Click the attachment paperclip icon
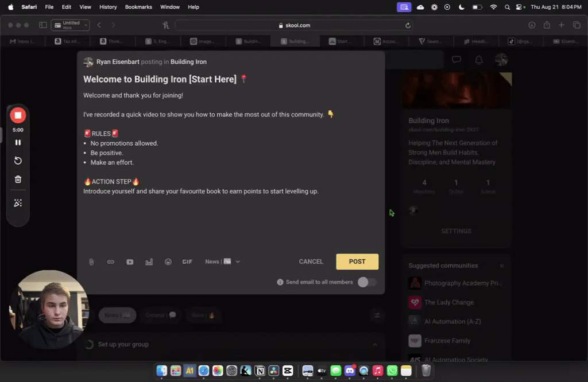Image resolution: width=588 pixels, height=382 pixels. [x=91, y=262]
